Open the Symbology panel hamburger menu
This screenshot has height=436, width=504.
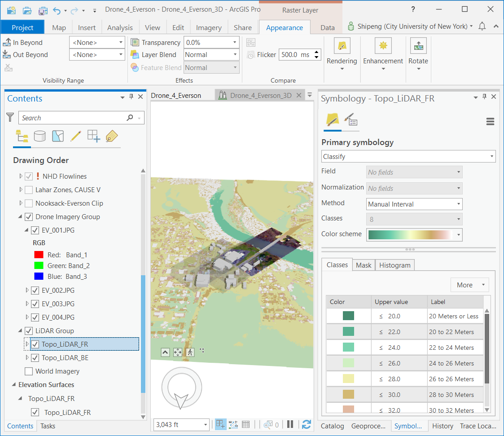click(490, 122)
